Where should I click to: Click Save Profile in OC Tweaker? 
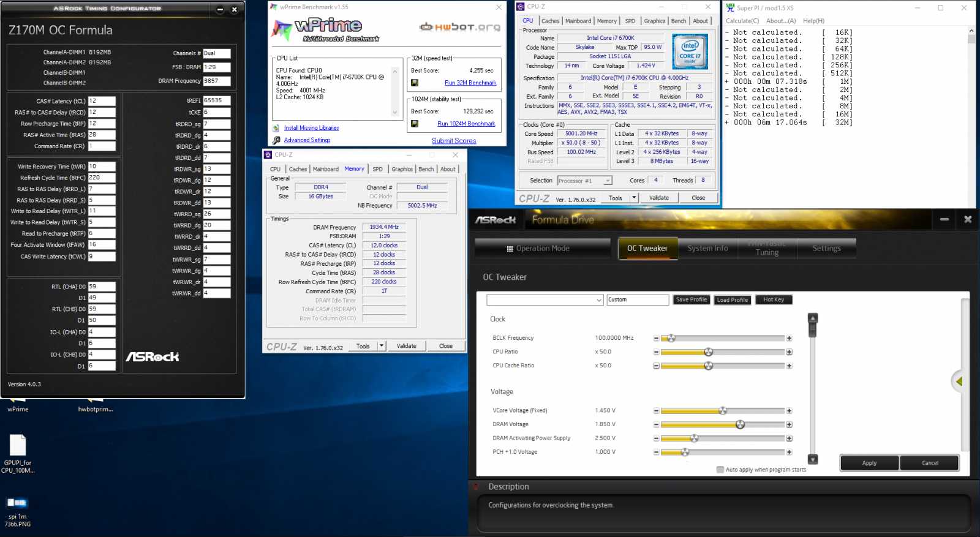point(691,299)
